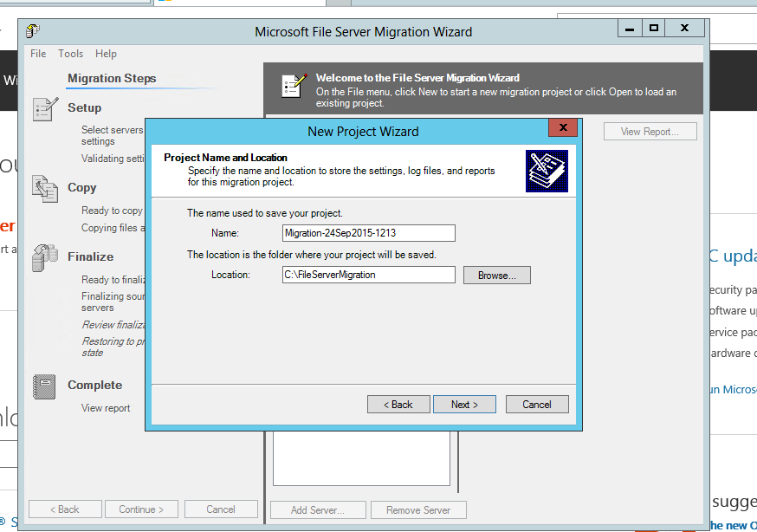Click the Continue button in main window

coord(141,509)
